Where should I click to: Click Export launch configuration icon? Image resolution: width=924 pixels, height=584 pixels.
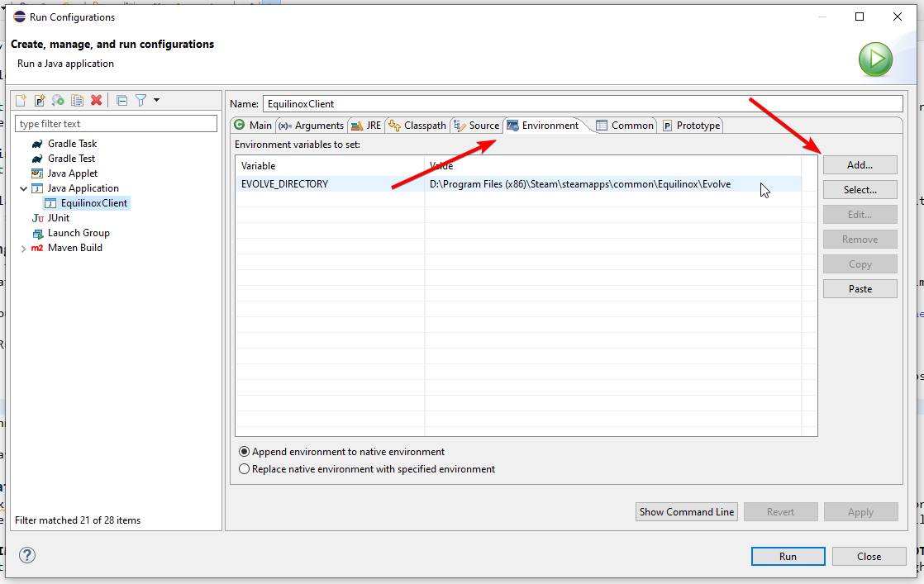point(58,101)
